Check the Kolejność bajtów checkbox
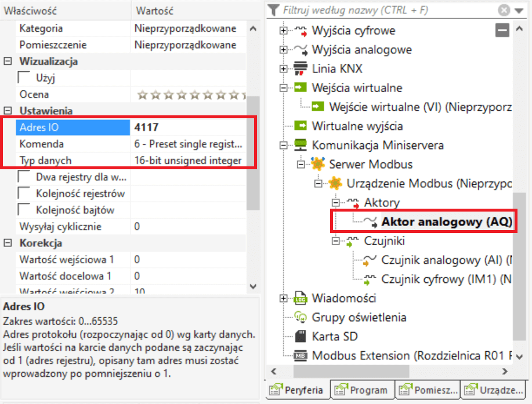 (x=25, y=210)
